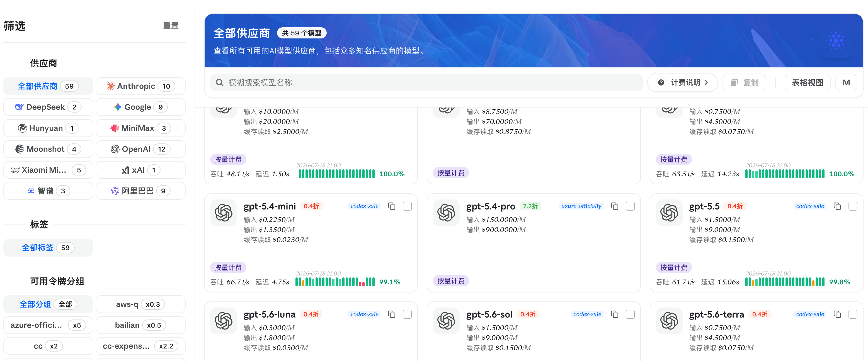Tick the gpt-5.4-mini selection checkbox
Image resolution: width=868 pixels, height=361 pixels.
[x=408, y=206]
